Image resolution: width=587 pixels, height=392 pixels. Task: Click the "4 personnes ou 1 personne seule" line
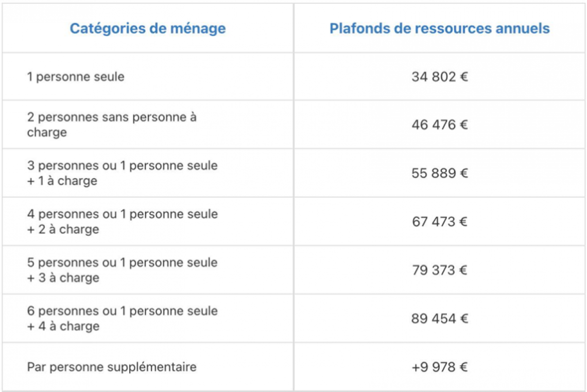123,214
